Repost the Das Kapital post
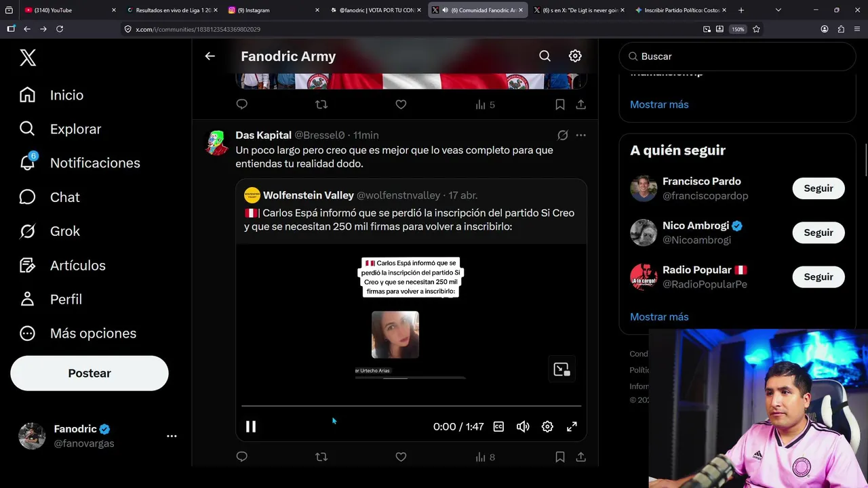 [321, 457]
